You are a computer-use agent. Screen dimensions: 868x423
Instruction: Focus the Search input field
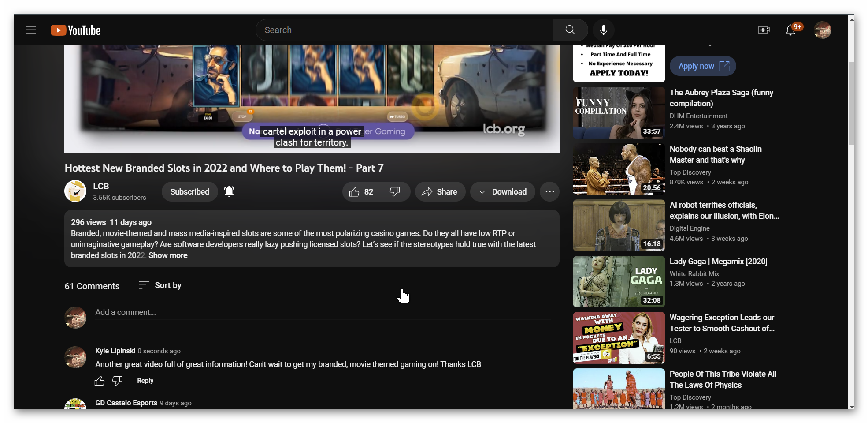404,30
